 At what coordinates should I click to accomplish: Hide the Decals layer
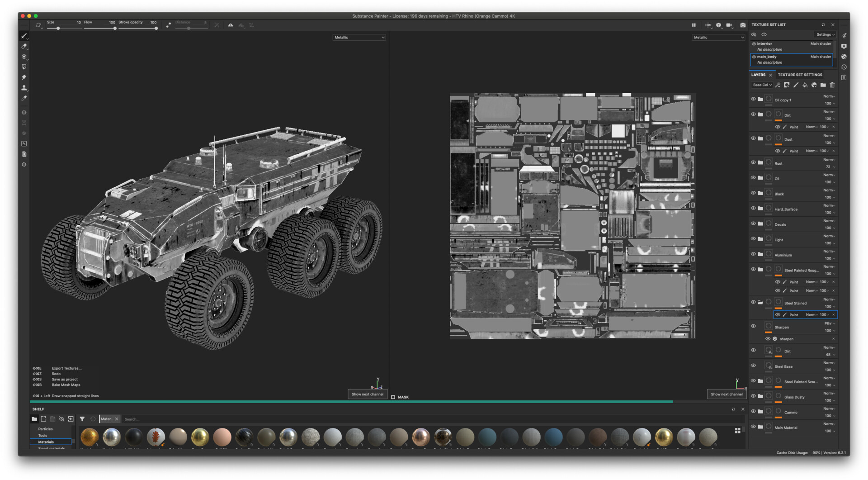[753, 223]
